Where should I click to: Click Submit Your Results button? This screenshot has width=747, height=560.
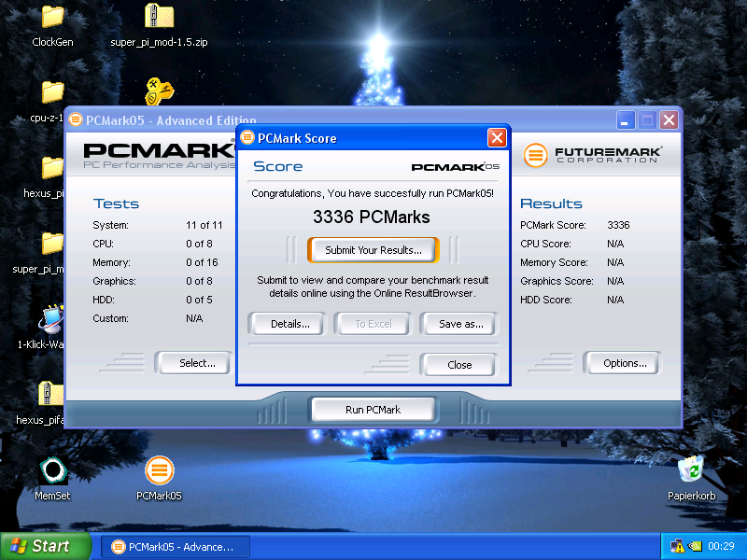[x=373, y=250]
